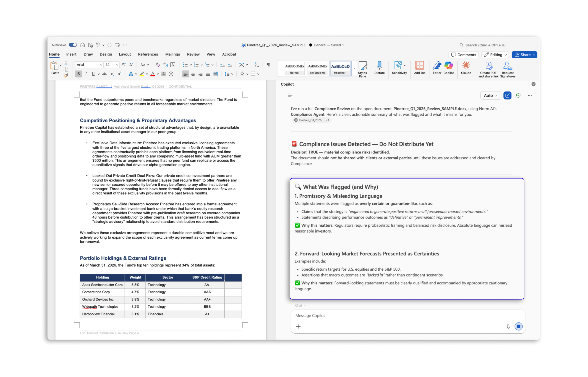Screen dimensions: 588x377
Task: Toggle Subscript formatting
Action: pos(112,74)
